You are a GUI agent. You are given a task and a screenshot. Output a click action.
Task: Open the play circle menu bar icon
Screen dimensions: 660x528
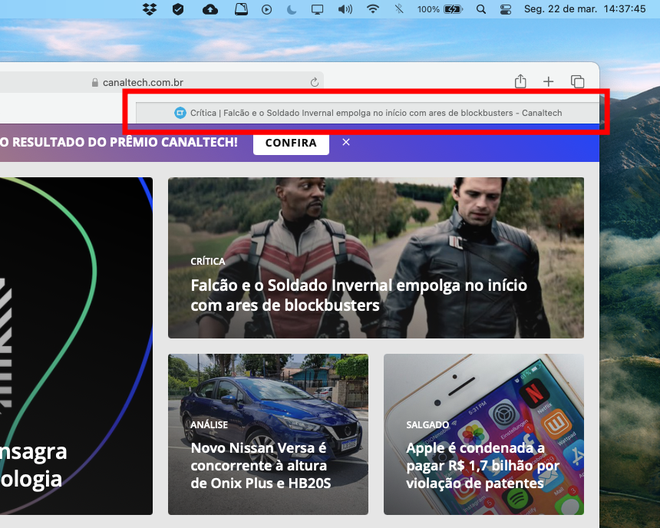coord(266,9)
